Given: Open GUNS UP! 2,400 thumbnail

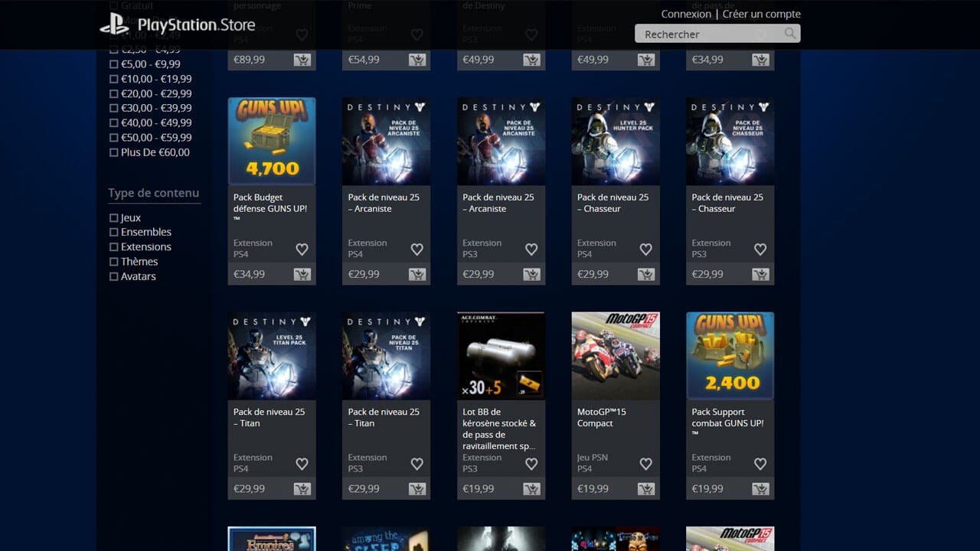Looking at the screenshot, I should click(730, 356).
